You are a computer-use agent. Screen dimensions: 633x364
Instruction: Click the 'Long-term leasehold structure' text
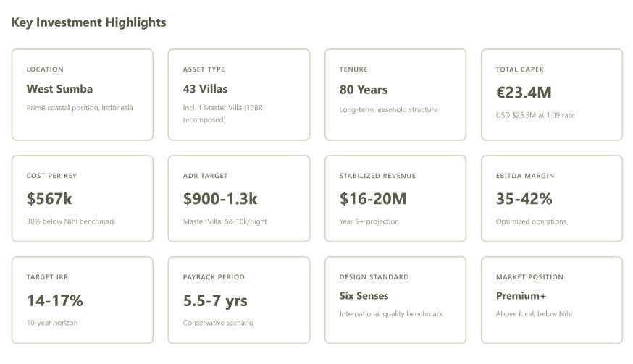coord(388,110)
